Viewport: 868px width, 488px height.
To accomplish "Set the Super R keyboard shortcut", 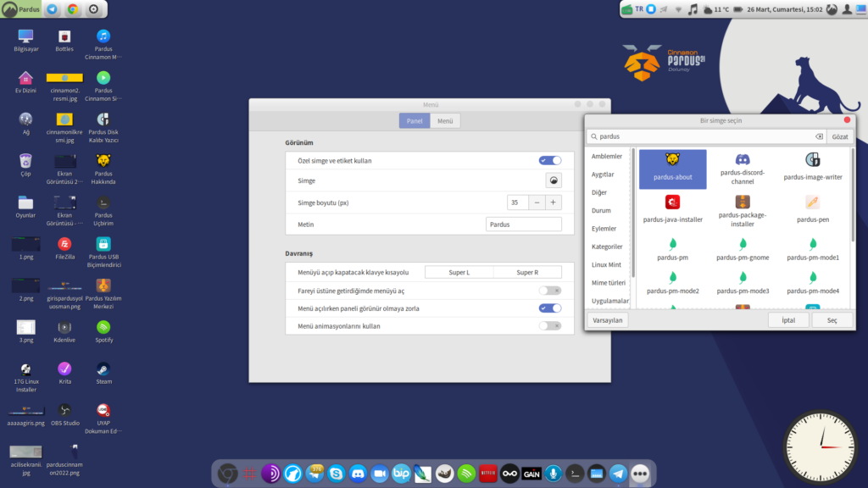I will 527,272.
